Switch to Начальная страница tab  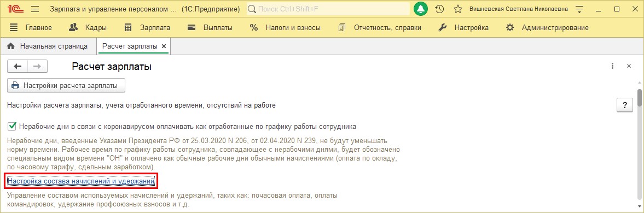pyautogui.click(x=48, y=46)
